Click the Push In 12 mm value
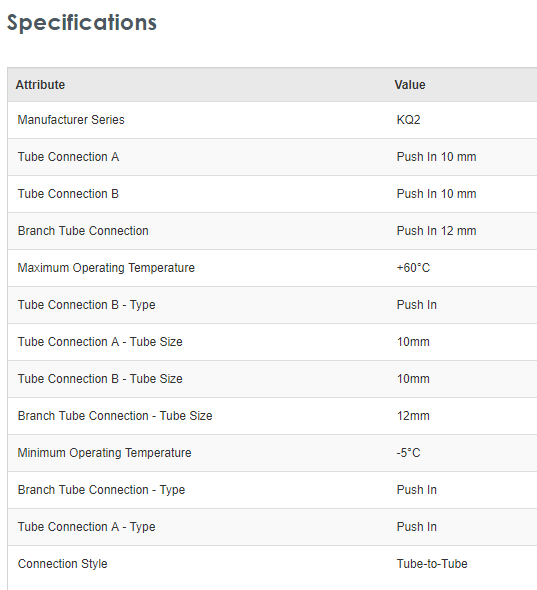This screenshot has width=537, height=590. click(x=437, y=231)
